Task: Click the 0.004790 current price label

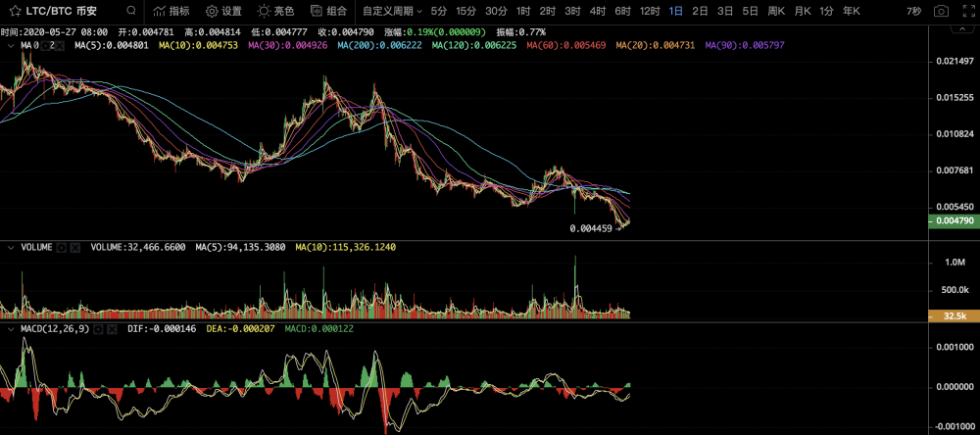Action: click(x=953, y=221)
